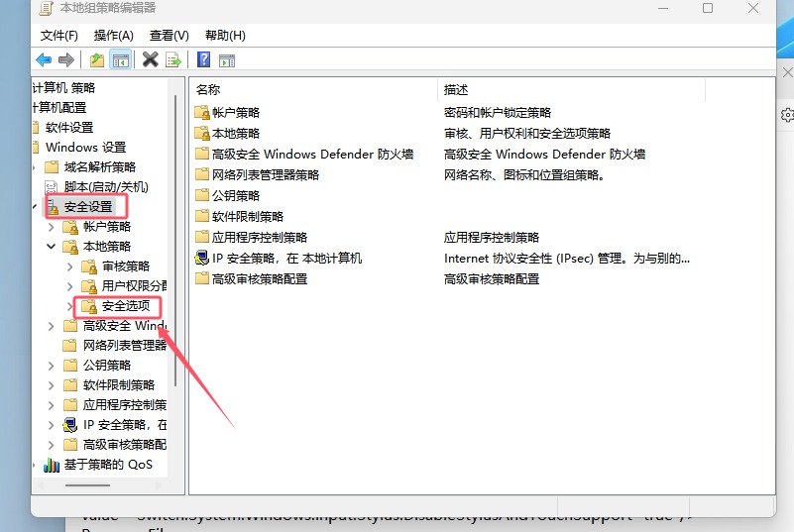Expand the 帐户策略 node in the tree
The image size is (794, 532).
[52, 226]
